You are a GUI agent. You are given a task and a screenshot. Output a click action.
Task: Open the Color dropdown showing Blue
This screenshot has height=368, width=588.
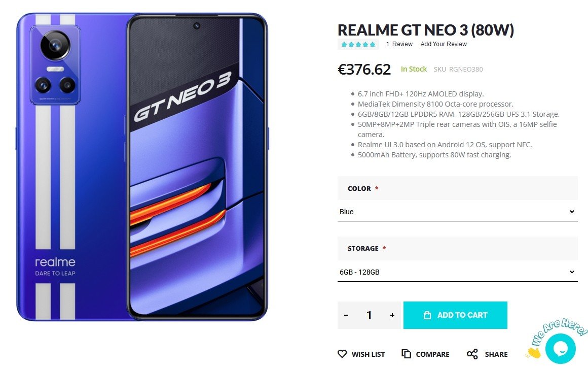point(457,212)
